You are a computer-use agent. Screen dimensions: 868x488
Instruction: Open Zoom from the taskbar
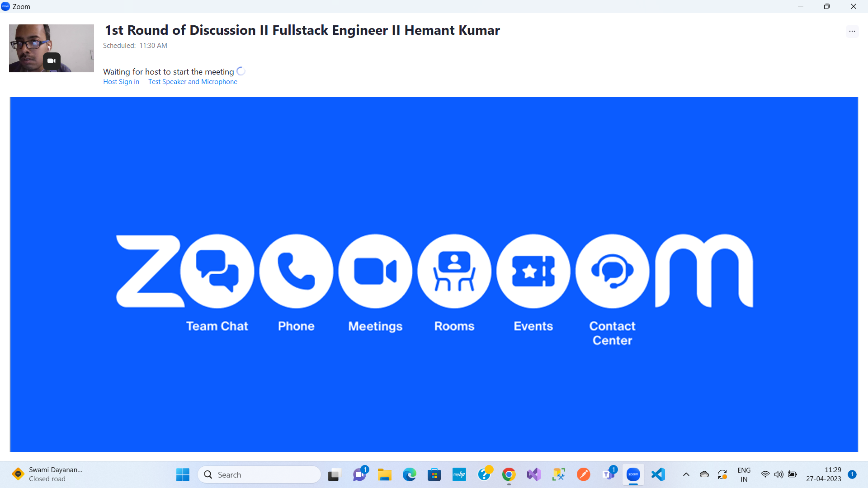[x=633, y=474]
